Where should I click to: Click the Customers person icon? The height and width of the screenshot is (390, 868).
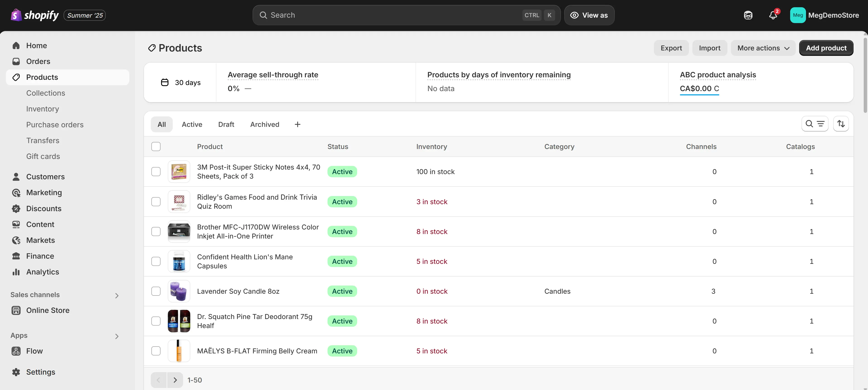(x=16, y=177)
